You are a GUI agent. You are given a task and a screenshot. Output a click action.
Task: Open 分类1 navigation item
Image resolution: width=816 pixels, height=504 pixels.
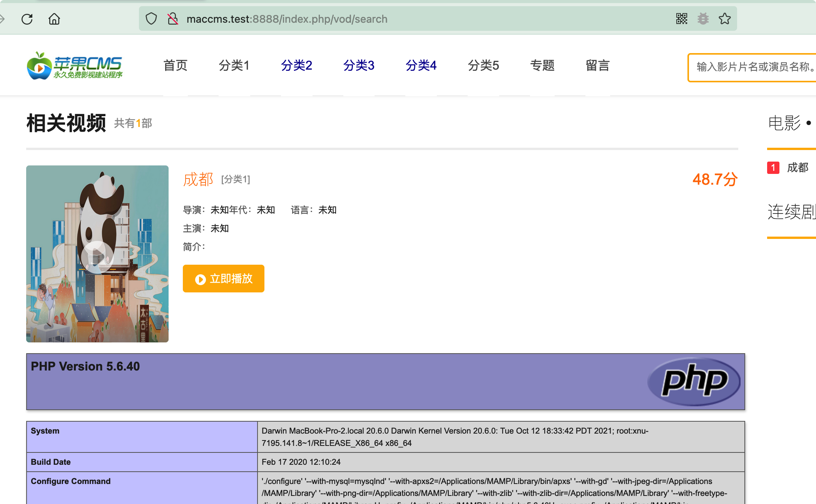[x=234, y=65]
